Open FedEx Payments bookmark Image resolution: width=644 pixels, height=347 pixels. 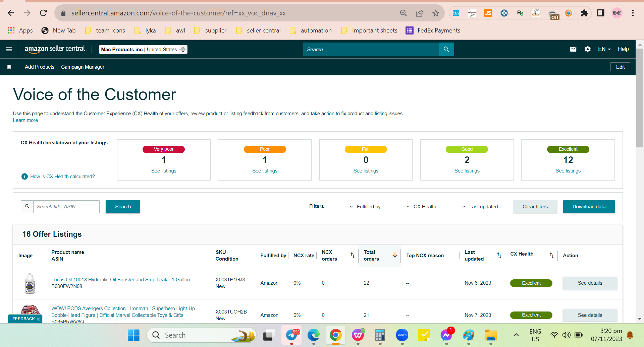point(433,30)
